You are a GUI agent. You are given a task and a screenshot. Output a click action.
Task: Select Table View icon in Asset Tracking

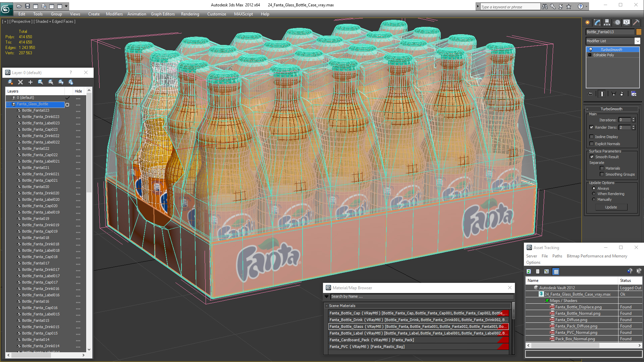click(x=556, y=271)
